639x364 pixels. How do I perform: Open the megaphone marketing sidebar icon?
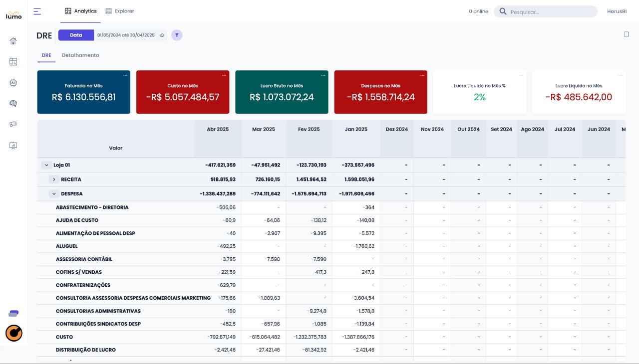pos(13,124)
